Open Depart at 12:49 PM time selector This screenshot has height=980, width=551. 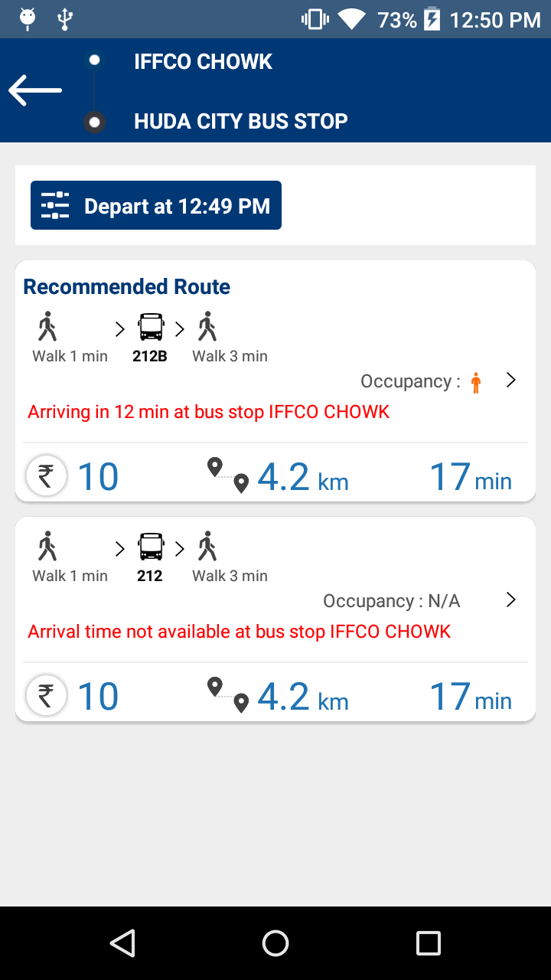156,205
